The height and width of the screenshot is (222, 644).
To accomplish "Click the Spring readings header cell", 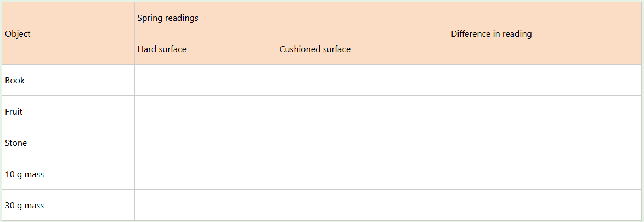I will (291, 18).
